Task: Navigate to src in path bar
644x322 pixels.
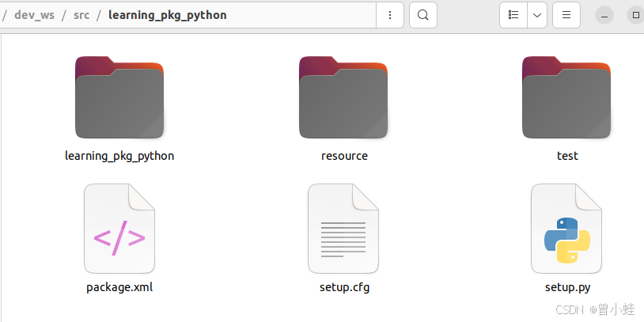Action: tap(81, 15)
